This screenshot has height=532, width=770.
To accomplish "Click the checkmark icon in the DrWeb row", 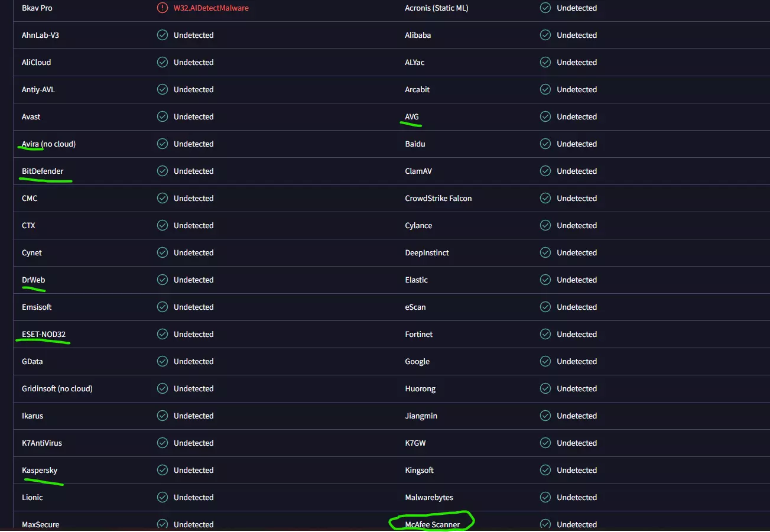I will [163, 280].
